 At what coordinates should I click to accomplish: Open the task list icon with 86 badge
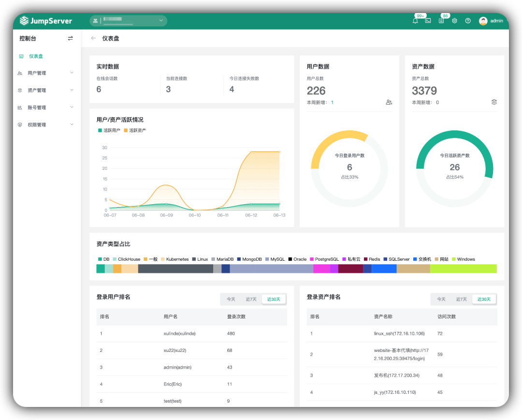tap(441, 21)
